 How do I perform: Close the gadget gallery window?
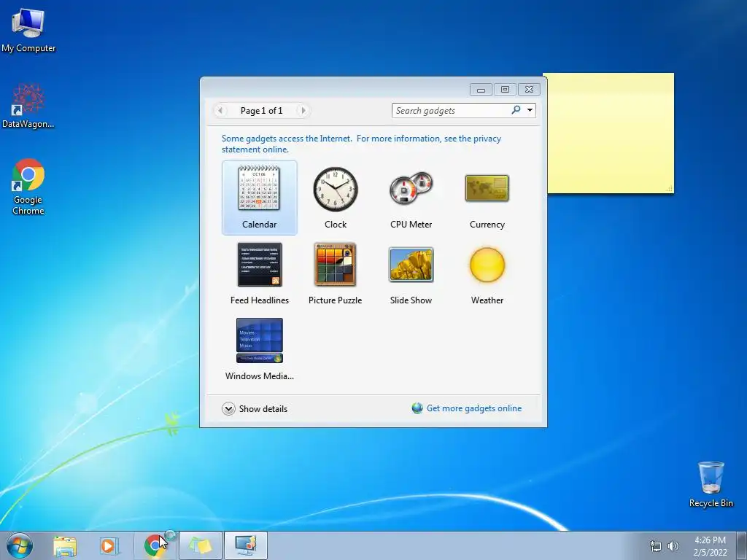tap(529, 90)
